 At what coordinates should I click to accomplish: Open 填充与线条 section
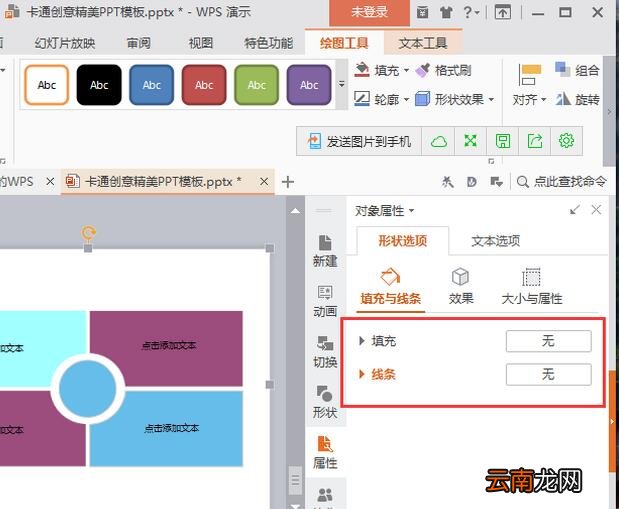tap(390, 287)
